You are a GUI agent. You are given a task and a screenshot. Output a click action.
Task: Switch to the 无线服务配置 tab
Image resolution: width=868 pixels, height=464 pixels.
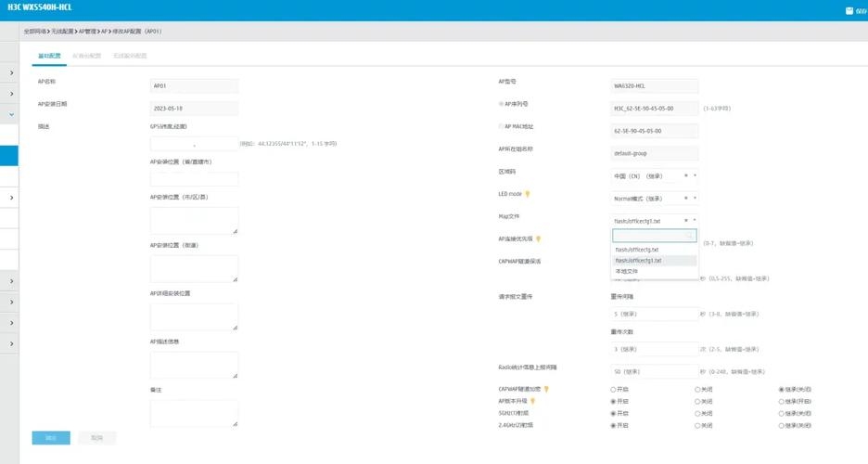(x=130, y=56)
